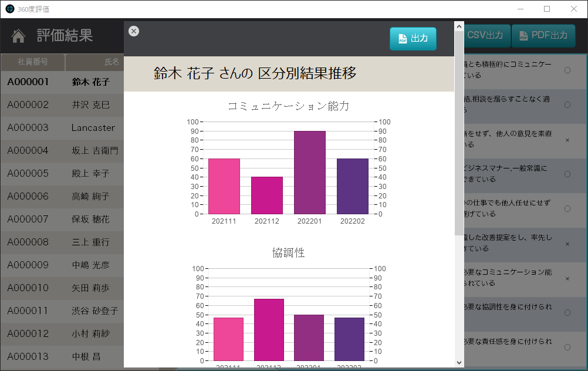Close the chart popup with the X icon

tap(133, 31)
